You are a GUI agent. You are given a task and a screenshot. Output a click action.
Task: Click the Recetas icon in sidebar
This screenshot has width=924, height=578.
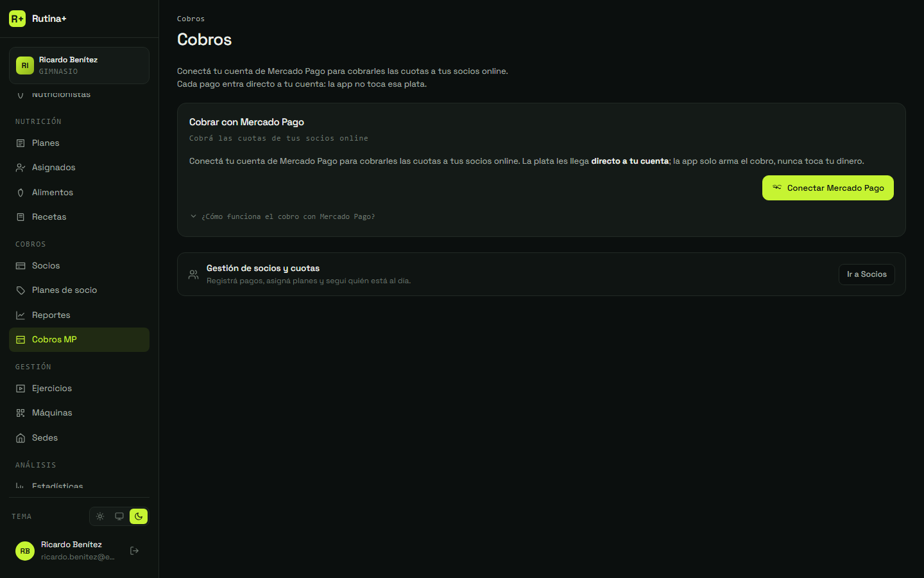point(21,217)
